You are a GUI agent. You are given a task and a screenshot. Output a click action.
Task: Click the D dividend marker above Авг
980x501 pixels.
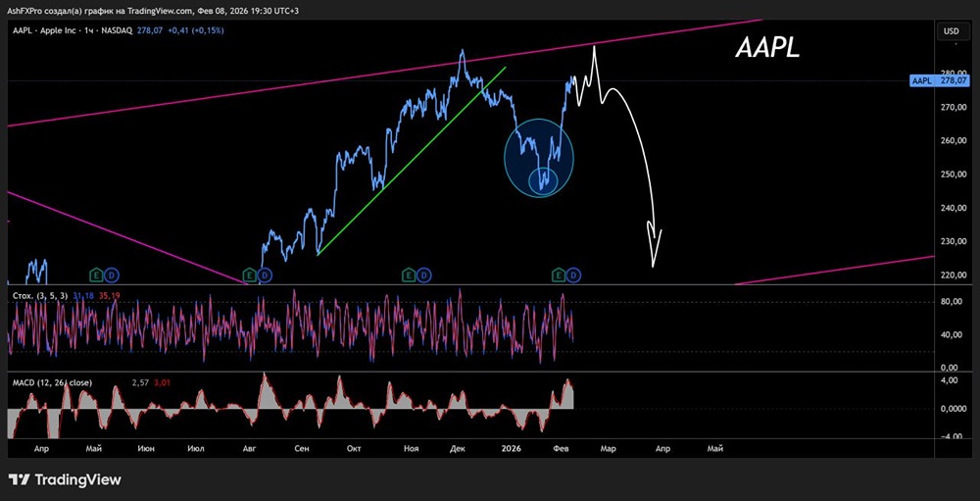[x=265, y=275]
